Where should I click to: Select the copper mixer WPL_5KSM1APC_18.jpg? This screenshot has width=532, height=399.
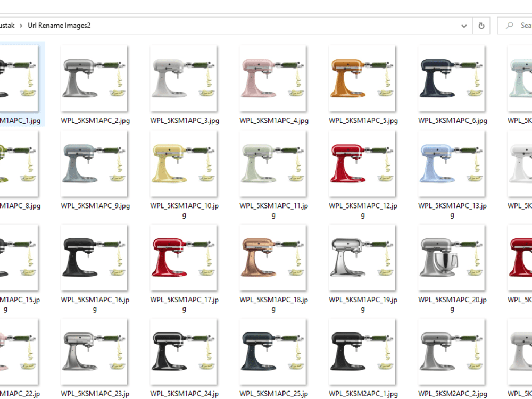[272, 257]
